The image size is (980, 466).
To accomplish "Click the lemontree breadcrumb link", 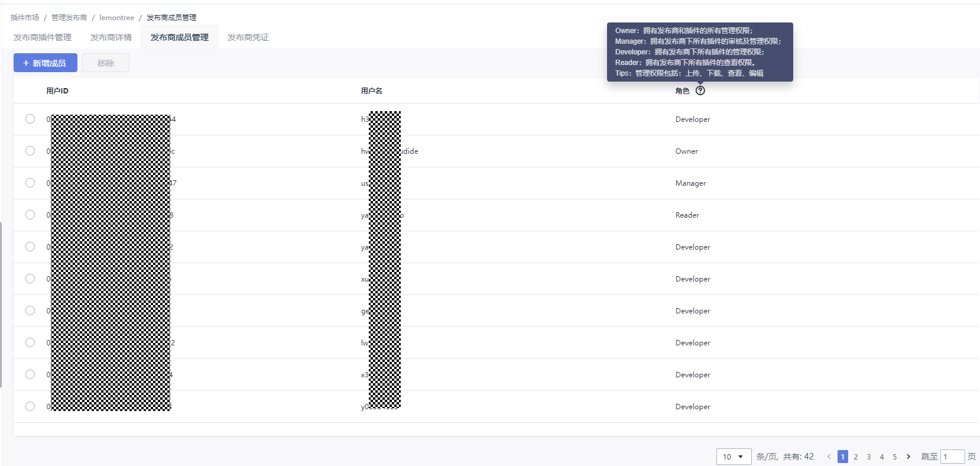I will (x=117, y=18).
